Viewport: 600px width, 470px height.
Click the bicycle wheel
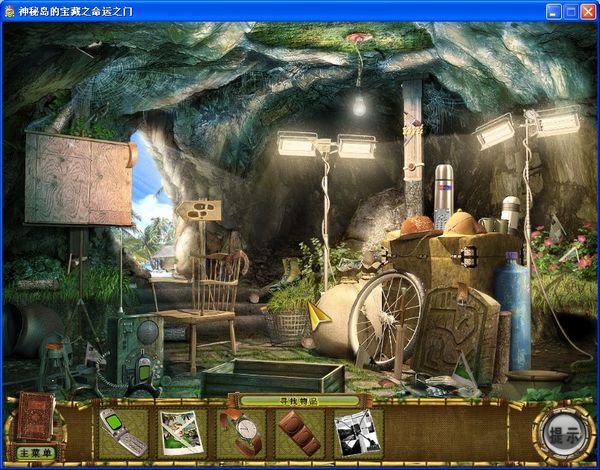coord(386,317)
